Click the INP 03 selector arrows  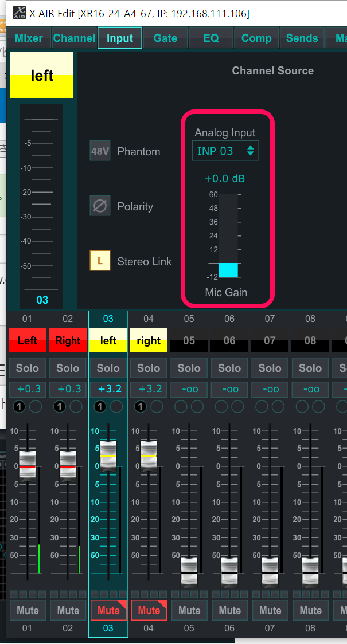(x=251, y=151)
